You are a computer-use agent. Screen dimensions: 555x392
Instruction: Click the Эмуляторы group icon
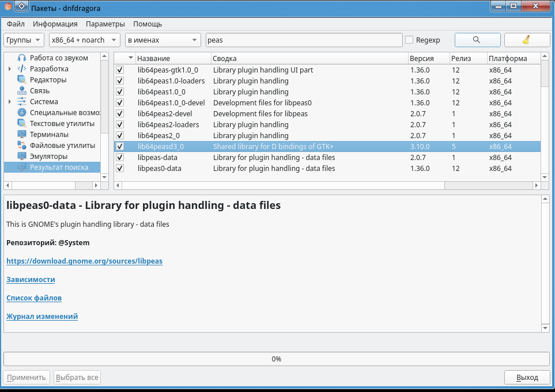pos(22,157)
